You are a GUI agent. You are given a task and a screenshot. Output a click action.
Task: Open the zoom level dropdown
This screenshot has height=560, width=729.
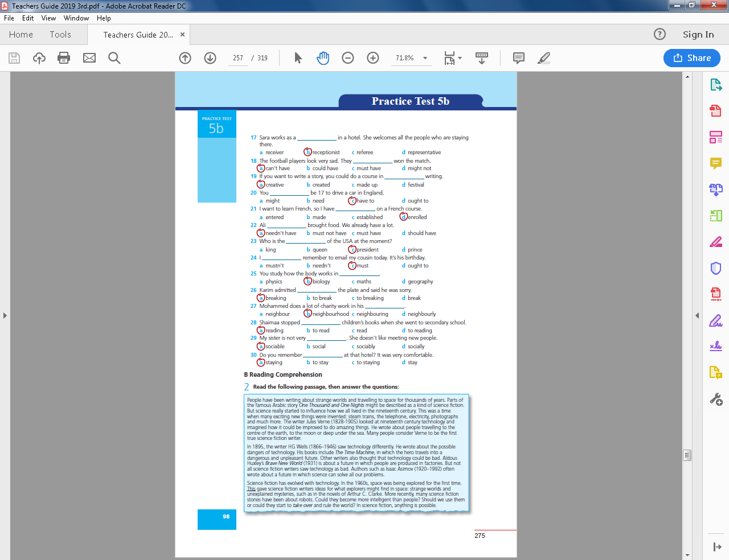(425, 58)
